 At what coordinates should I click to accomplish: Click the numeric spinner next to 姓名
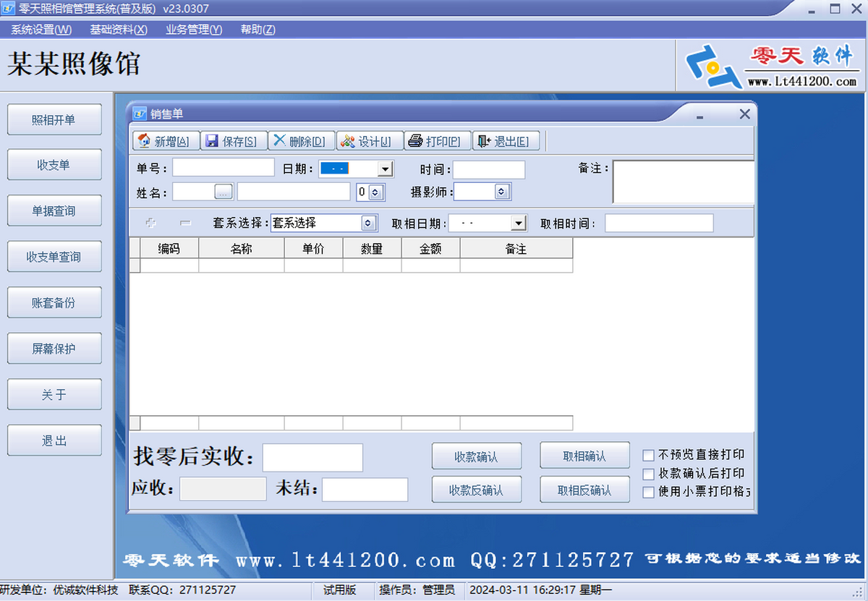click(375, 192)
